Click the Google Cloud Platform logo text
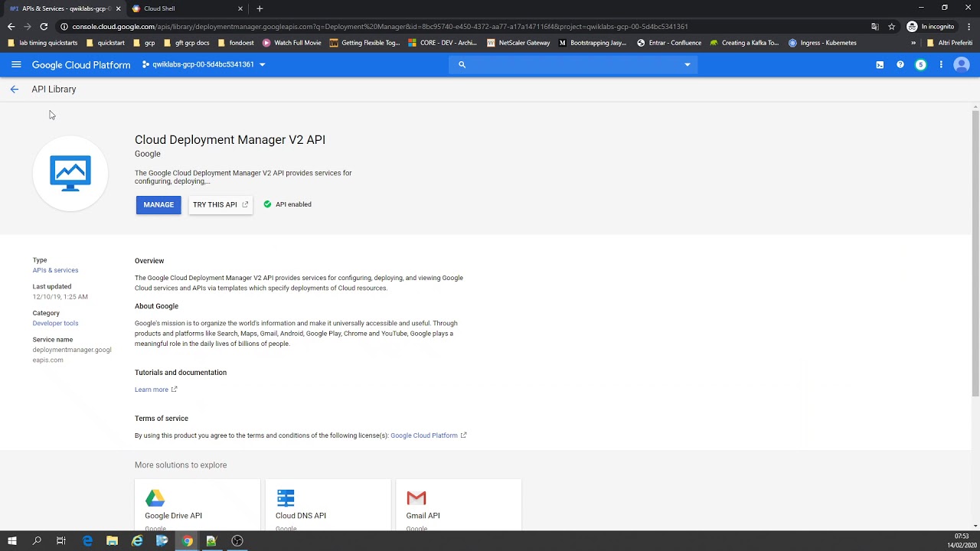 [x=81, y=65]
